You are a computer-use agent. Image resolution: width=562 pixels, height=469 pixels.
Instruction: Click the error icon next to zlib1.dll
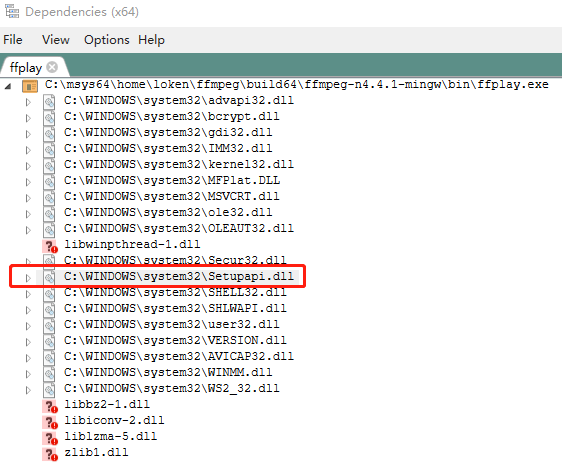49,454
